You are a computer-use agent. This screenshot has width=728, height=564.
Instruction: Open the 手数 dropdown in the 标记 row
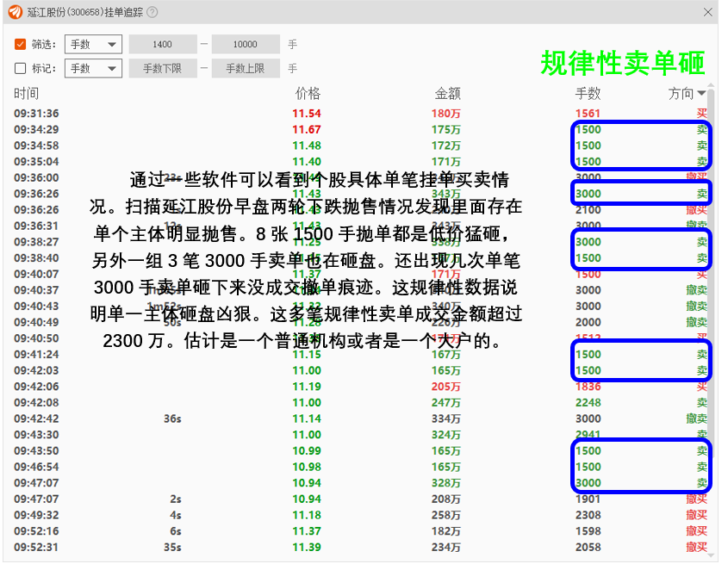93,69
